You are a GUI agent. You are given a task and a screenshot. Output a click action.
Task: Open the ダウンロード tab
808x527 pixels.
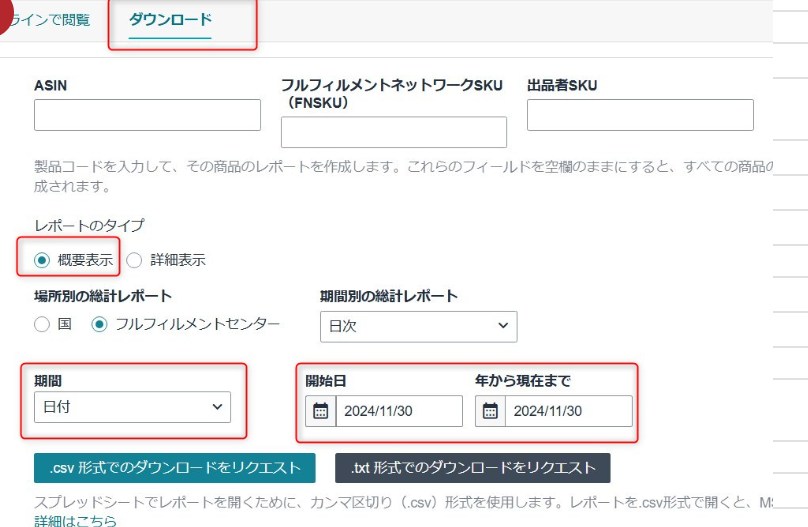tap(170, 20)
